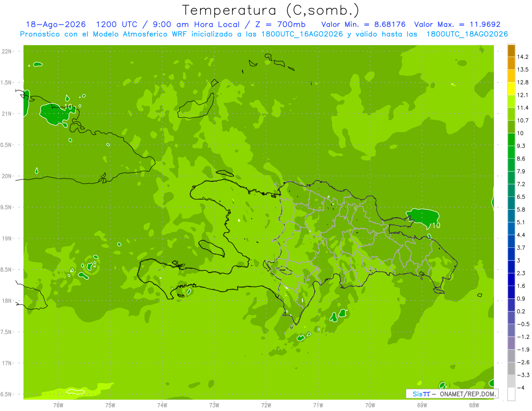Screen dimensions: 532x411
Task: Pick the gray swatch between -3.3 and -2.6
Action: click(511, 368)
